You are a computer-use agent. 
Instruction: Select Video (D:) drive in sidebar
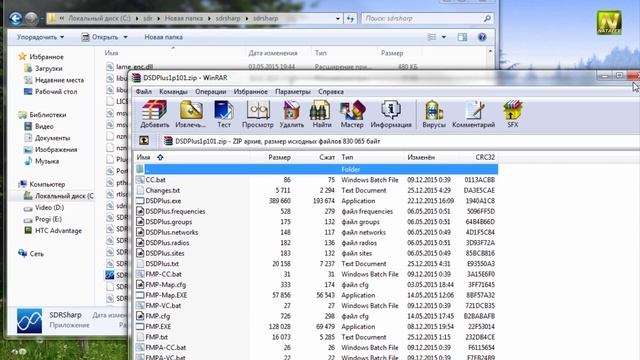click(49, 207)
